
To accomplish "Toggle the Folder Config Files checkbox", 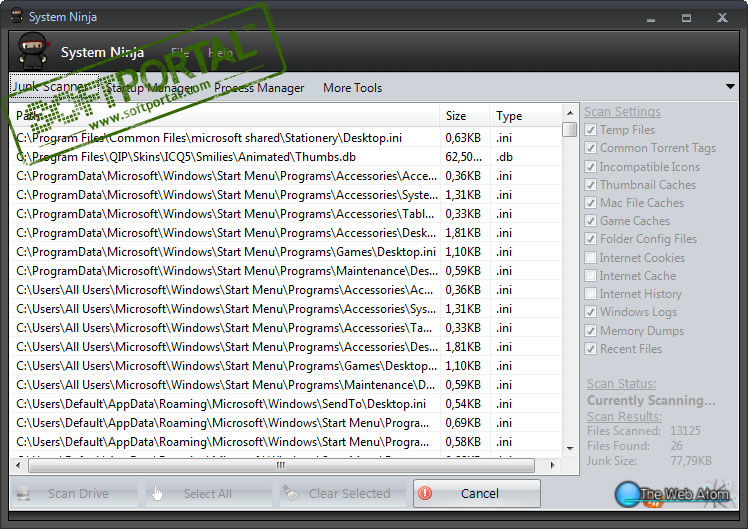I will [591, 239].
